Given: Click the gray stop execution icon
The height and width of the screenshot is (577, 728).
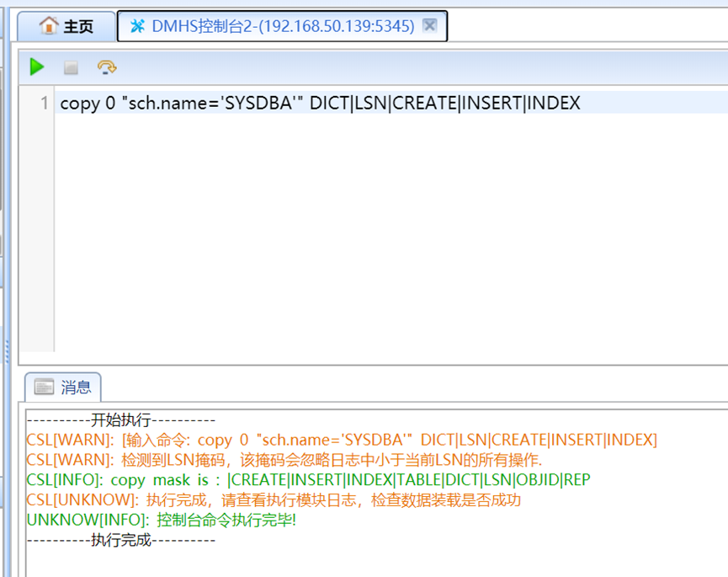Looking at the screenshot, I should click(71, 68).
